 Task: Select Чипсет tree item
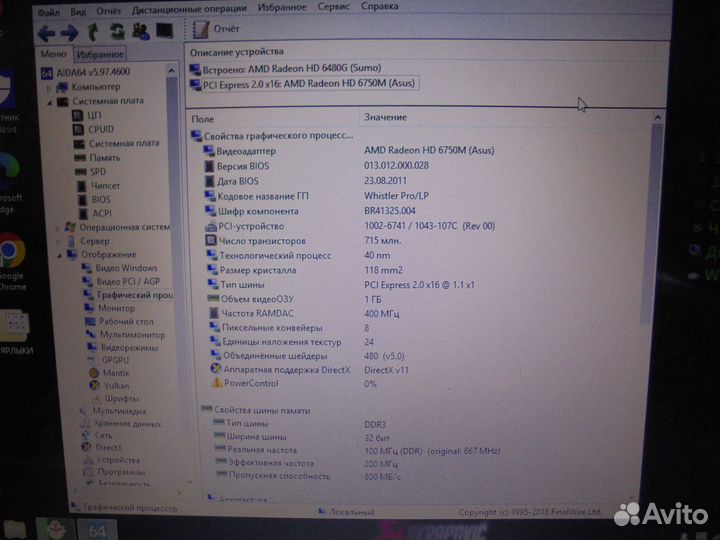coord(98,186)
